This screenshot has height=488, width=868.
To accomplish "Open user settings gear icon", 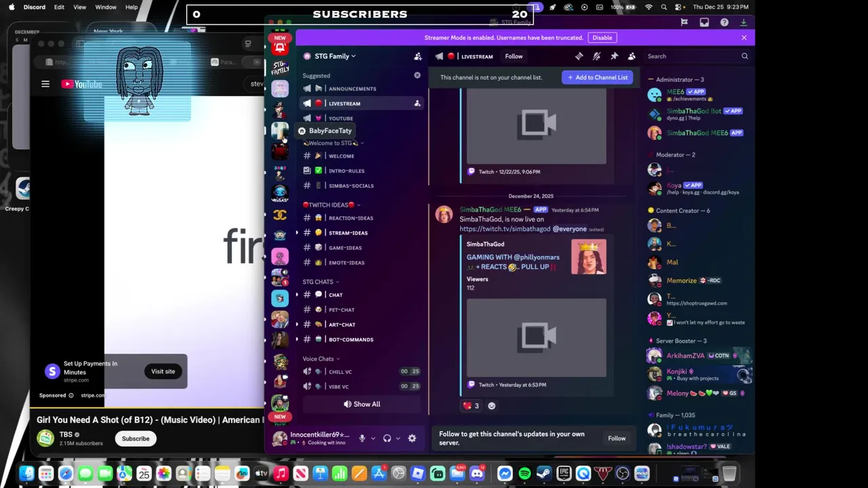I will 412,439.
